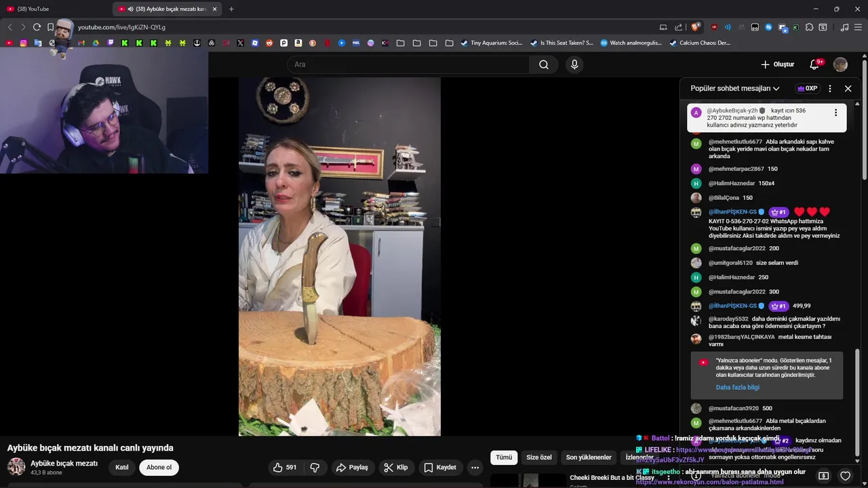868x488 pixels.
Task: Click @umitgoral6120 size selam verdi message
Action: click(x=766, y=263)
